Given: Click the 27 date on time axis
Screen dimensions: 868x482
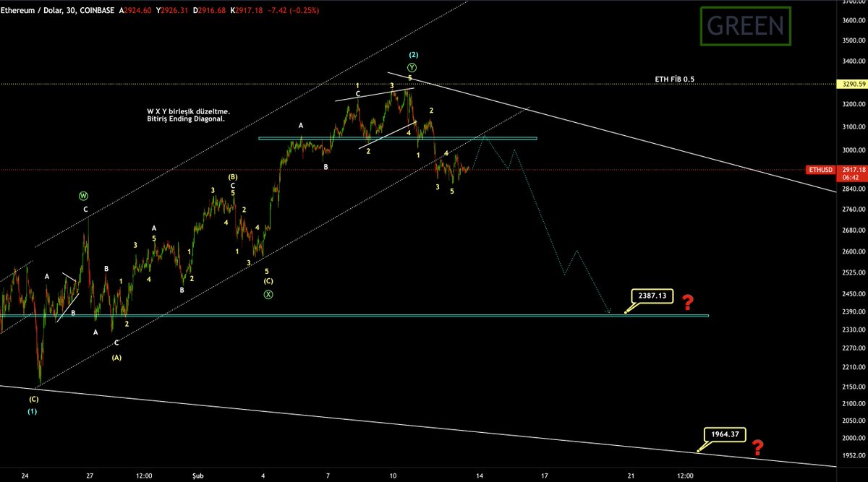Looking at the screenshot, I should tap(90, 476).
